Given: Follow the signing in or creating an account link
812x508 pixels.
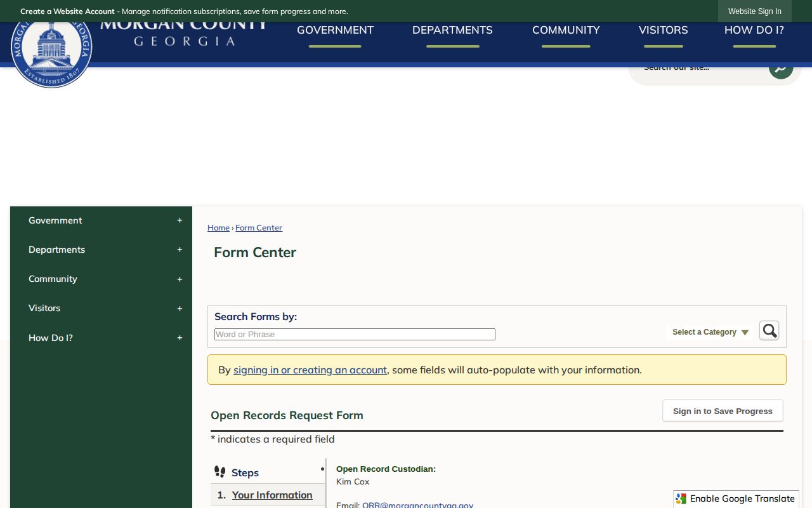Looking at the screenshot, I should click(310, 370).
